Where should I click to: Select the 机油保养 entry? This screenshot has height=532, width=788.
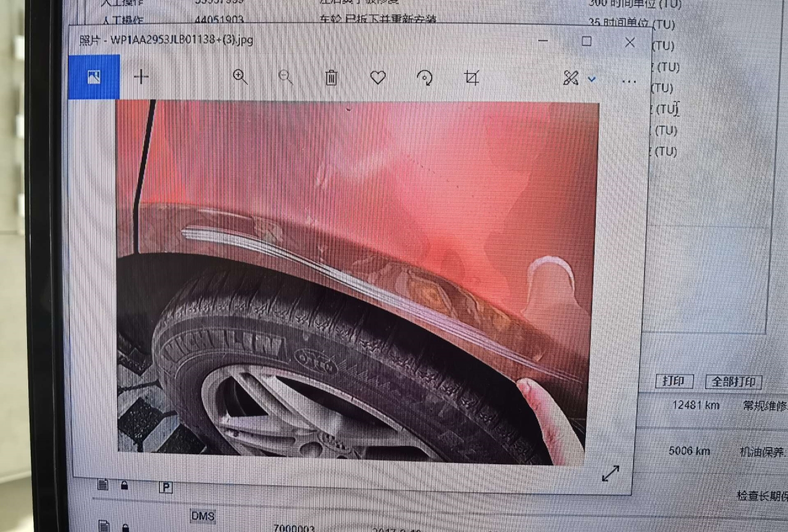(x=763, y=452)
